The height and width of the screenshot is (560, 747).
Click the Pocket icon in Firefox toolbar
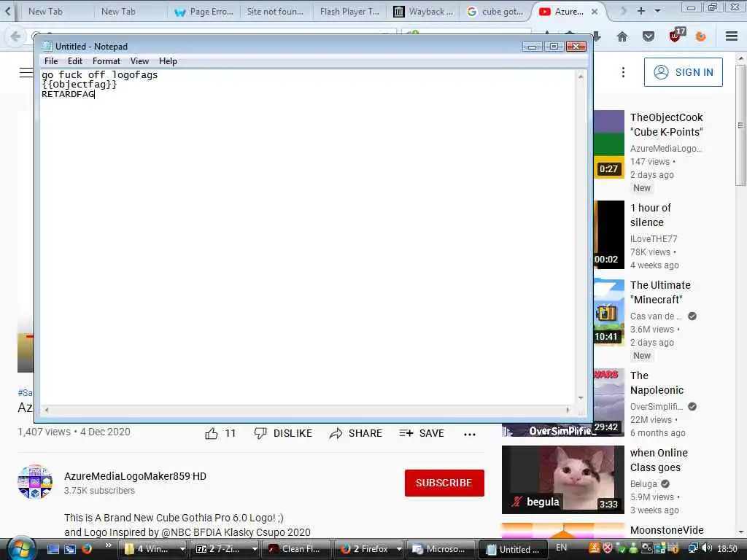point(649,36)
